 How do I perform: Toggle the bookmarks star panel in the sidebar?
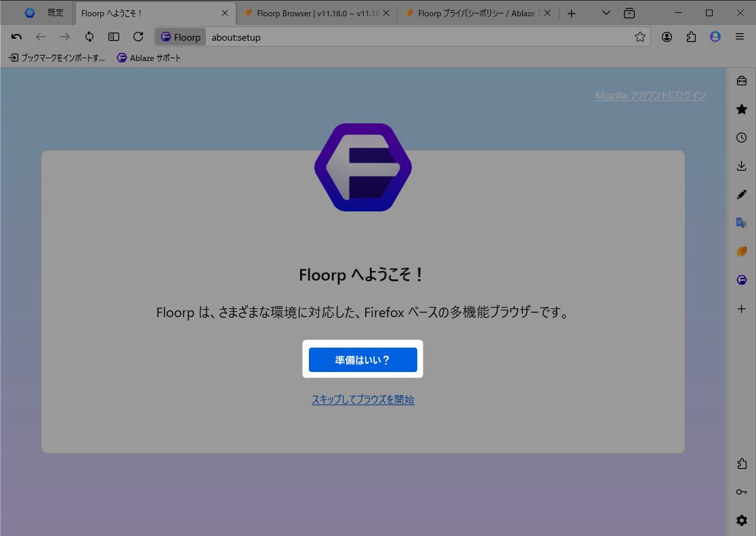click(x=741, y=109)
